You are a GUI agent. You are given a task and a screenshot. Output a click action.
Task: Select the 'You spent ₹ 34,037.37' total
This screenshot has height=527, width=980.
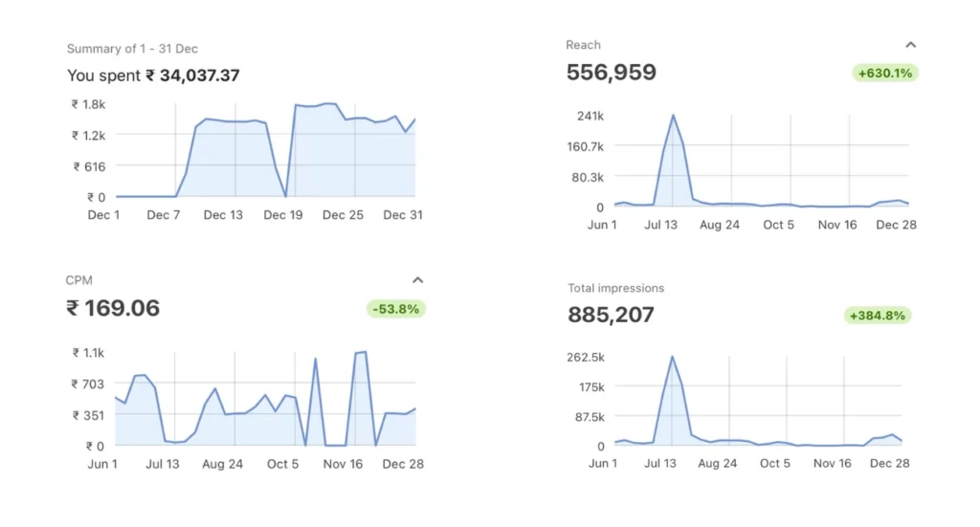click(x=153, y=76)
